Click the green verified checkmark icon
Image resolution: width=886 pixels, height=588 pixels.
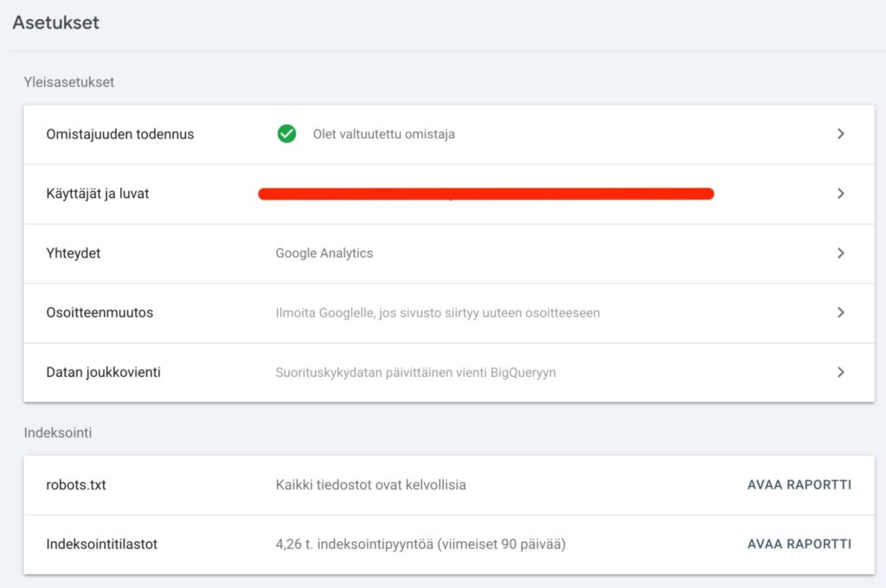[286, 134]
